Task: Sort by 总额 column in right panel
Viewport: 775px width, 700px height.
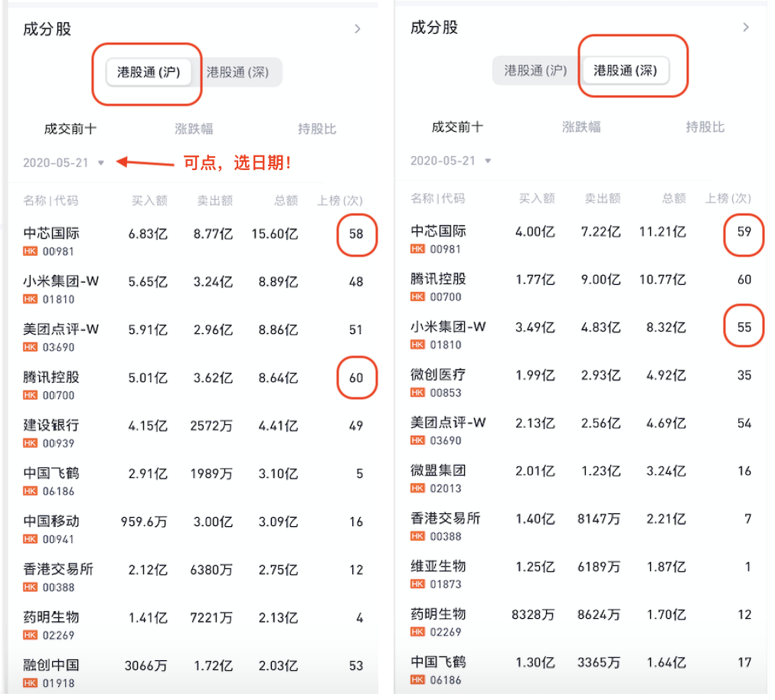Action: (x=674, y=198)
